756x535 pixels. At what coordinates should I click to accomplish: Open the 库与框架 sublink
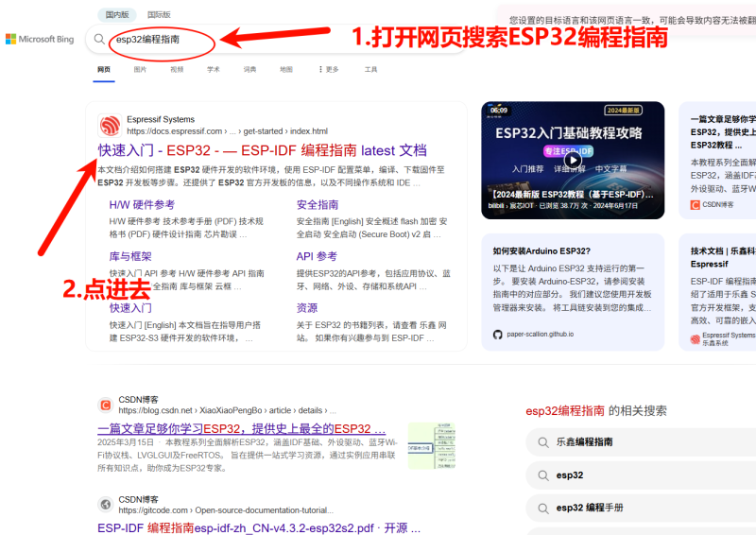pyautogui.click(x=130, y=257)
